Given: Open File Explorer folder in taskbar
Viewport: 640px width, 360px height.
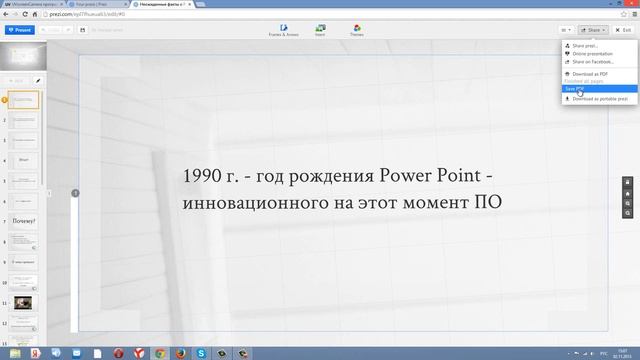Looking at the screenshot, I should pos(15,353).
